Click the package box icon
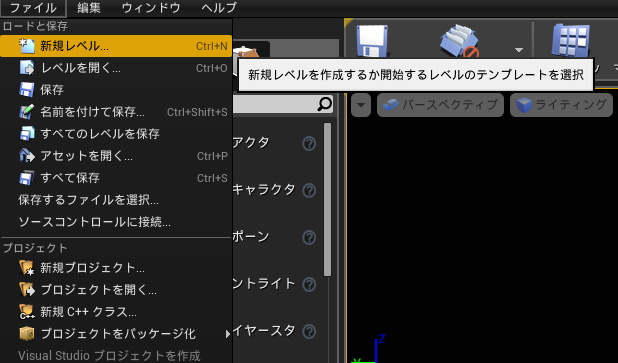Screen dimensions: 618x363 tap(27, 334)
